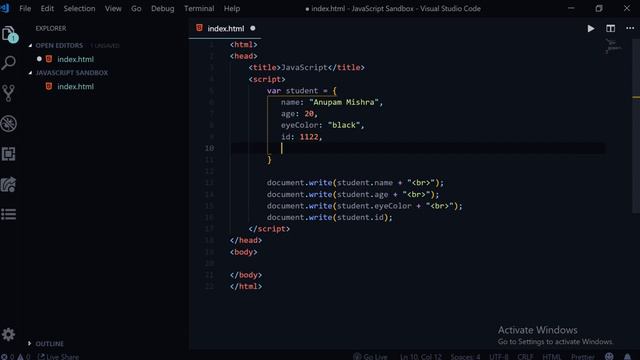Click the closing </html> tag
This screenshot has height=360, width=640.
pyautogui.click(x=246, y=287)
